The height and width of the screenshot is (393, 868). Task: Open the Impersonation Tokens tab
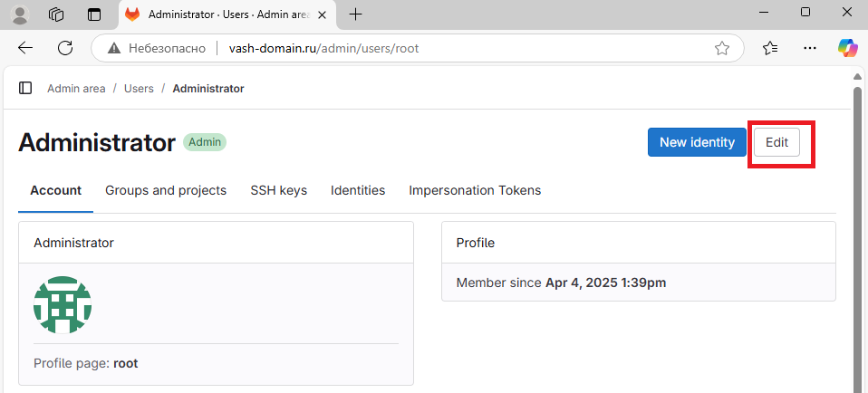click(x=475, y=190)
